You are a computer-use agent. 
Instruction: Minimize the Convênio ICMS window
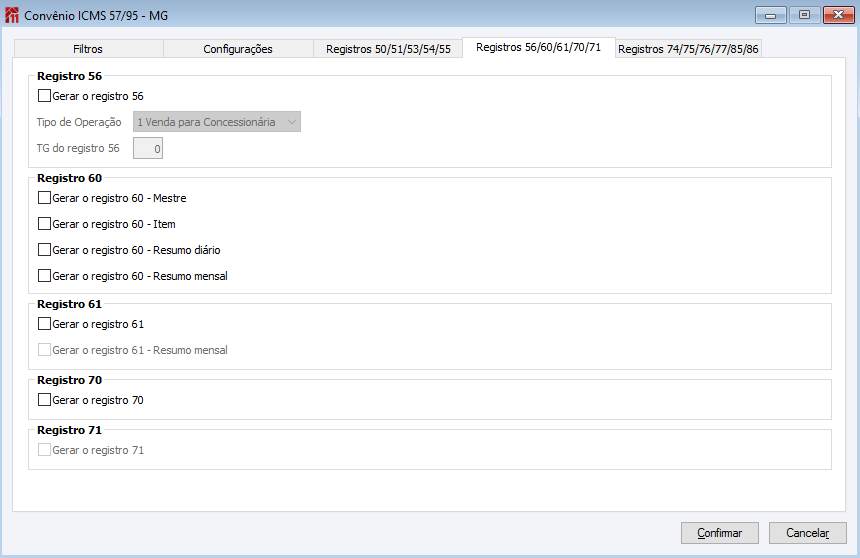click(771, 15)
